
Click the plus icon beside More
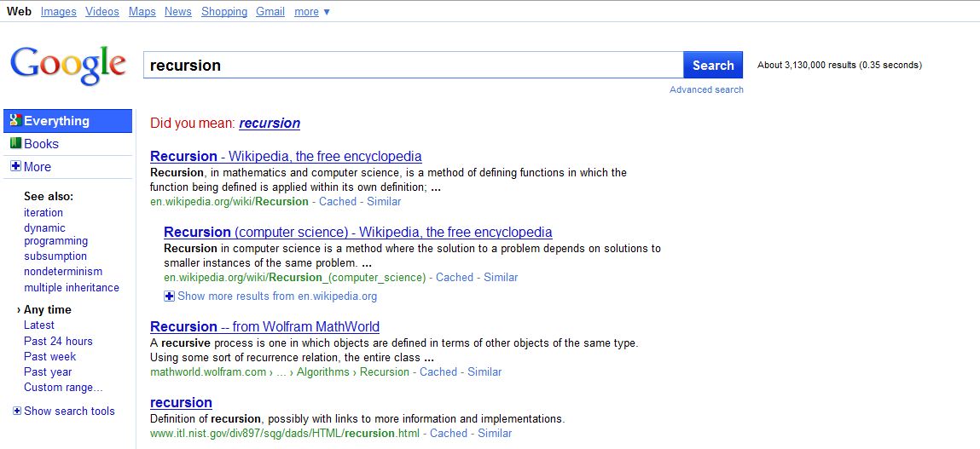pyautogui.click(x=15, y=166)
